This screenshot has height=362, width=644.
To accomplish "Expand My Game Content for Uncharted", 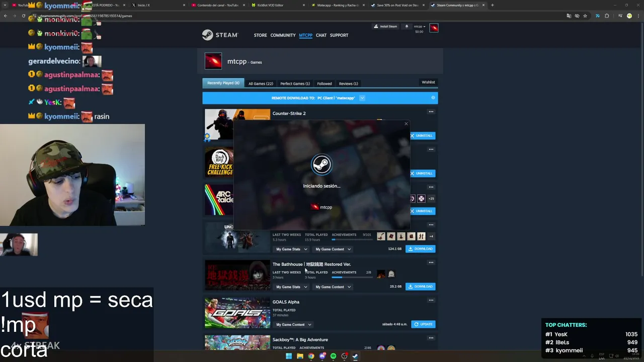I will click(x=333, y=249).
